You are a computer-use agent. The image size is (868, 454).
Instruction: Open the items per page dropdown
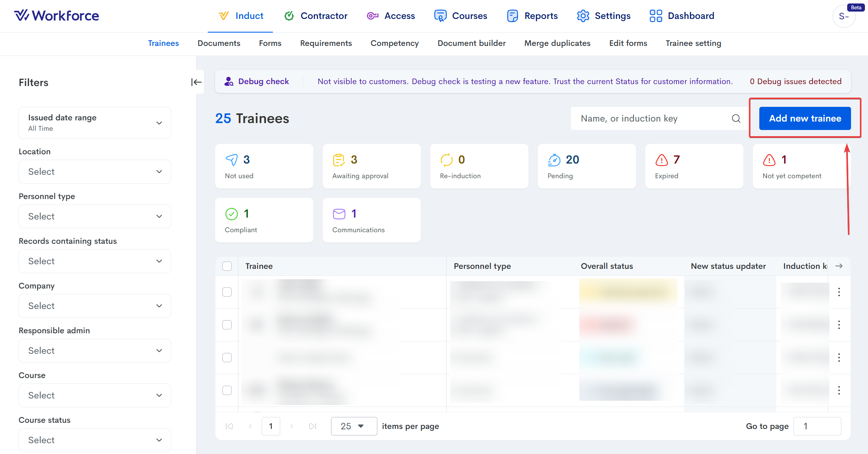(x=353, y=426)
